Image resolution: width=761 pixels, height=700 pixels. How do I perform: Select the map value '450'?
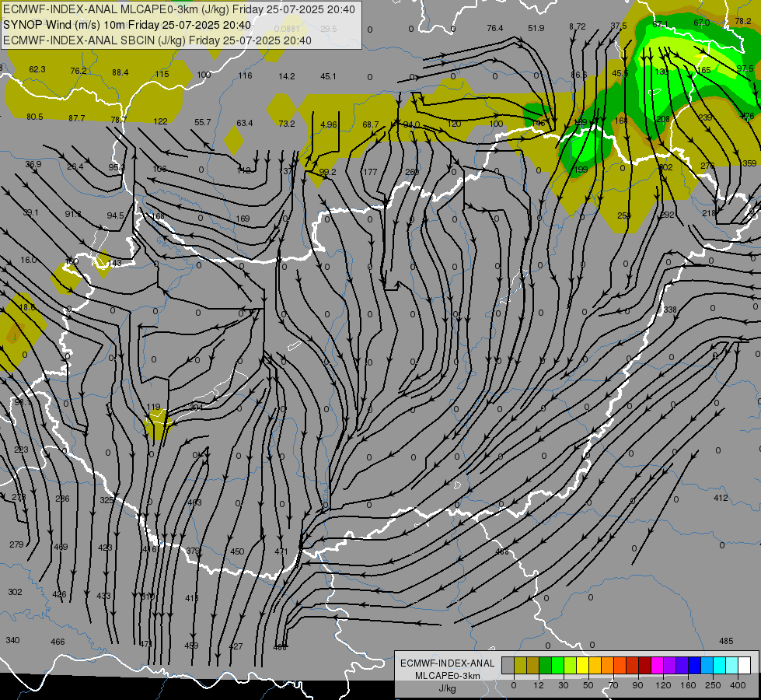click(x=237, y=551)
